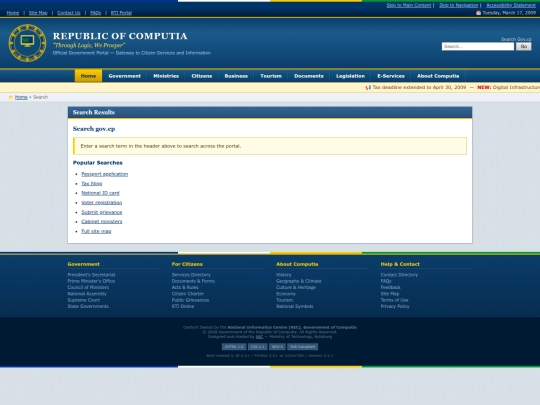540x405 pixels.
Task: Open RTI Online footer link
Action: 183,306
